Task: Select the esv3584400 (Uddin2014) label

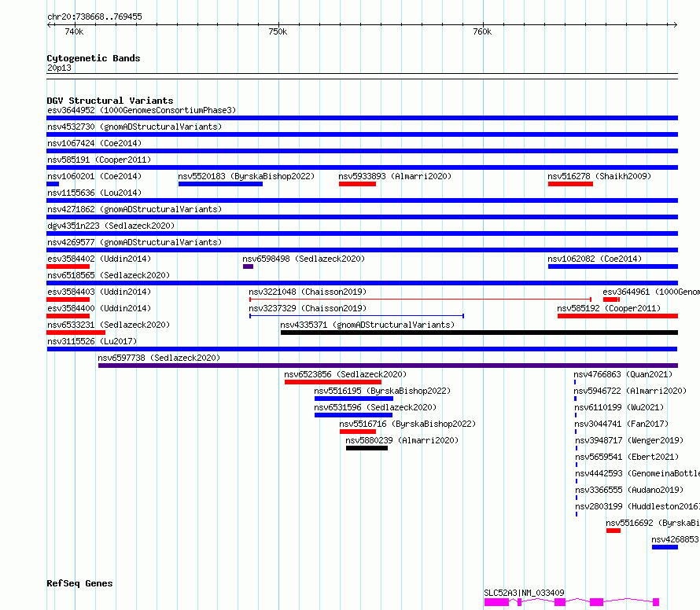Action: tap(99, 308)
